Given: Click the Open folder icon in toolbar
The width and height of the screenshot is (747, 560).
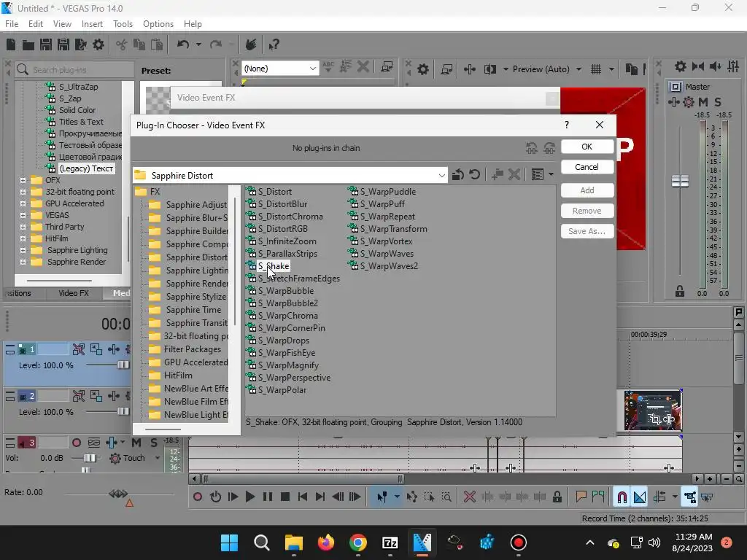Looking at the screenshot, I should pos(28,44).
